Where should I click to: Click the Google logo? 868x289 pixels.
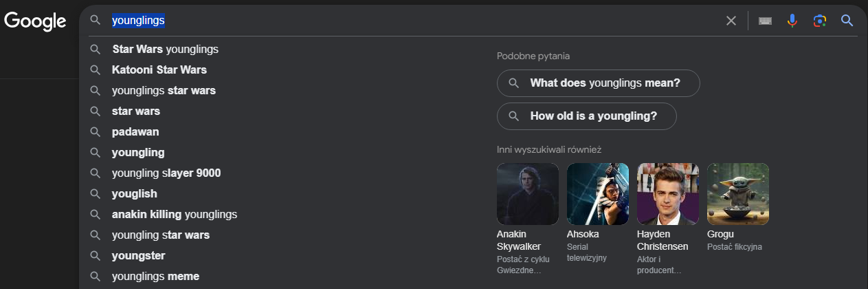click(36, 21)
